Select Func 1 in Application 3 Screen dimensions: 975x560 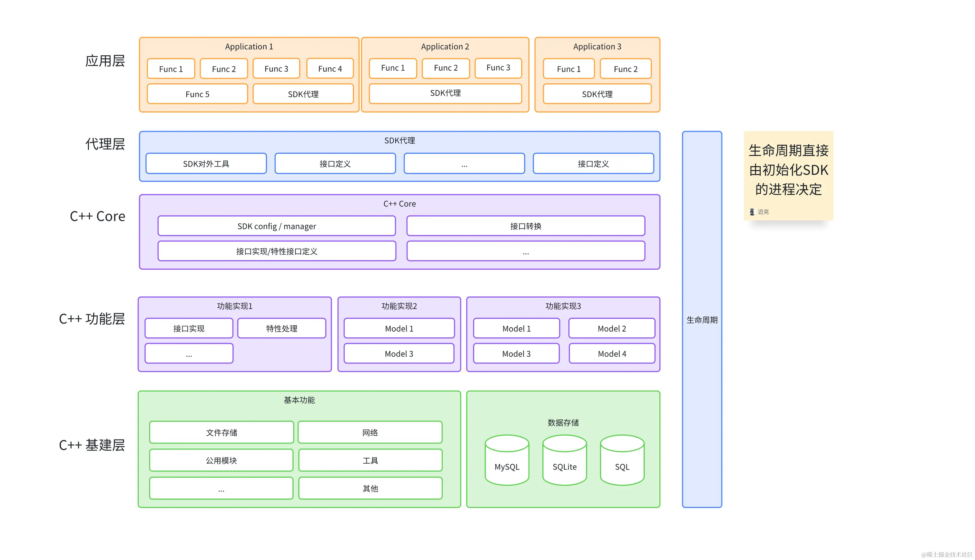click(x=569, y=69)
